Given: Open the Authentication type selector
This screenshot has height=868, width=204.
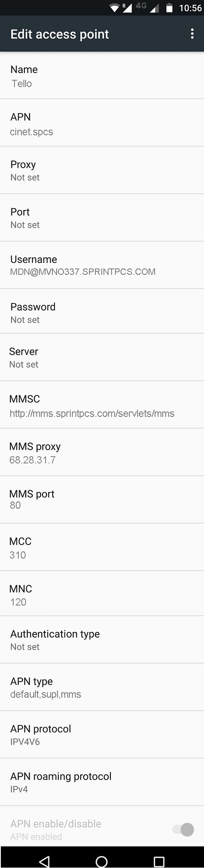Looking at the screenshot, I should tap(102, 640).
